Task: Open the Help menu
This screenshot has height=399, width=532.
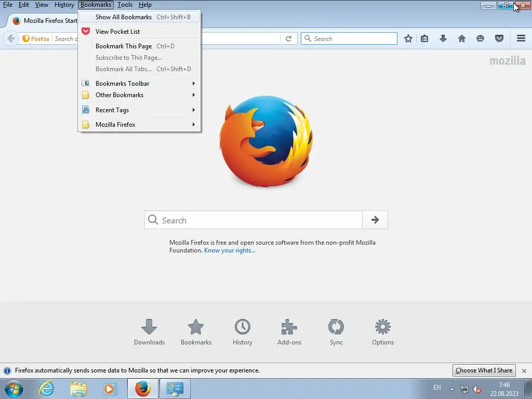Action: click(x=145, y=5)
